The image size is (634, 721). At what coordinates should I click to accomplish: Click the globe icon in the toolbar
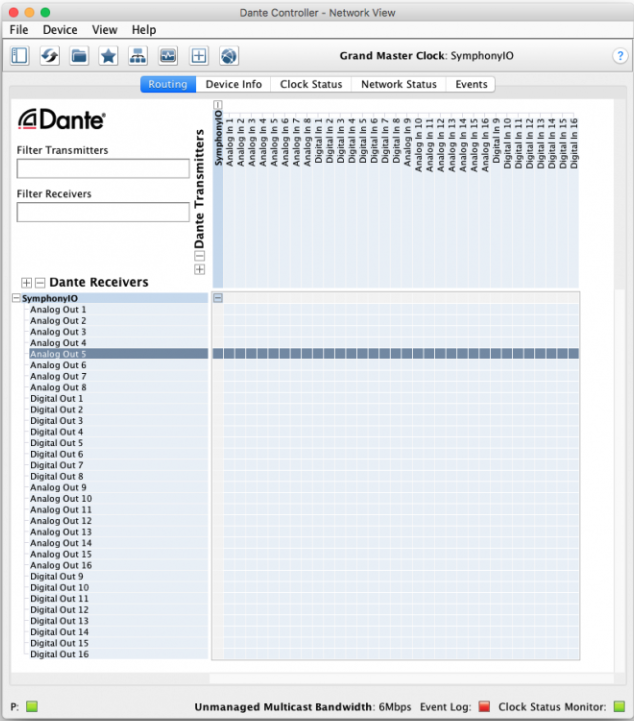tap(228, 56)
